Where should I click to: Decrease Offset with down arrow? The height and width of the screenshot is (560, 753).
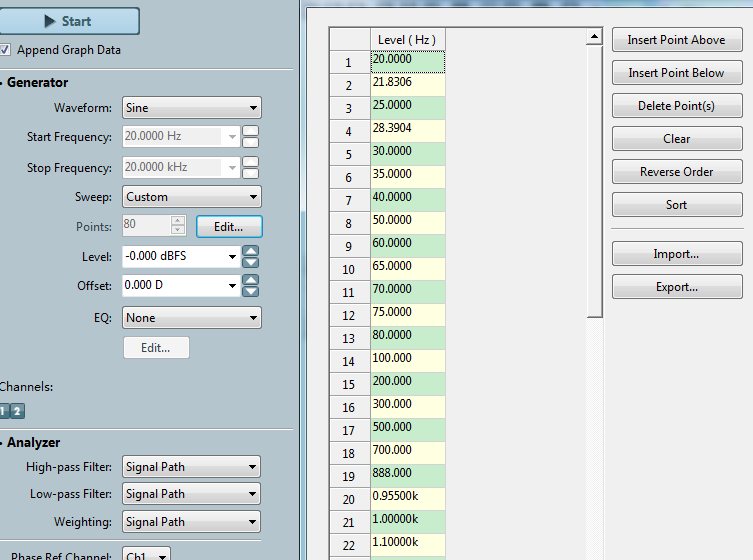251,291
